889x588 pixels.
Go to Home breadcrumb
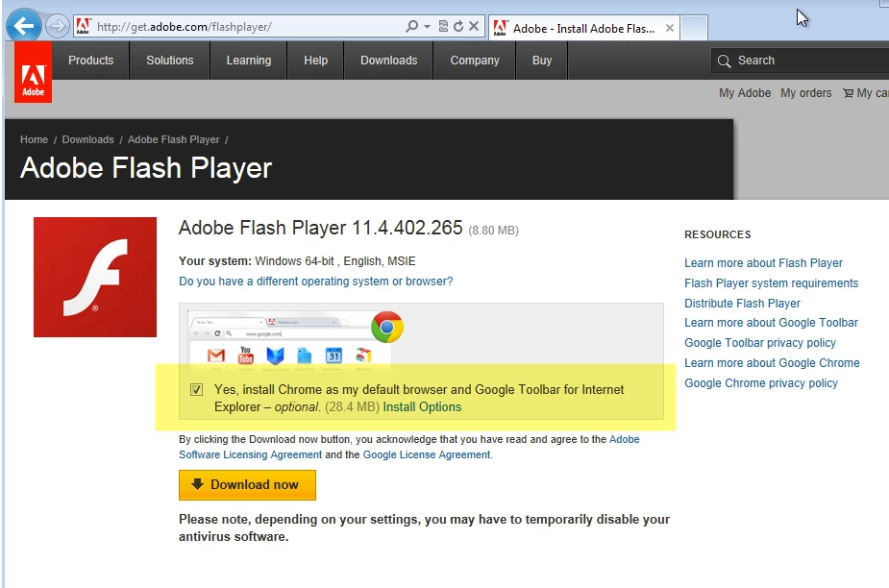(x=34, y=139)
